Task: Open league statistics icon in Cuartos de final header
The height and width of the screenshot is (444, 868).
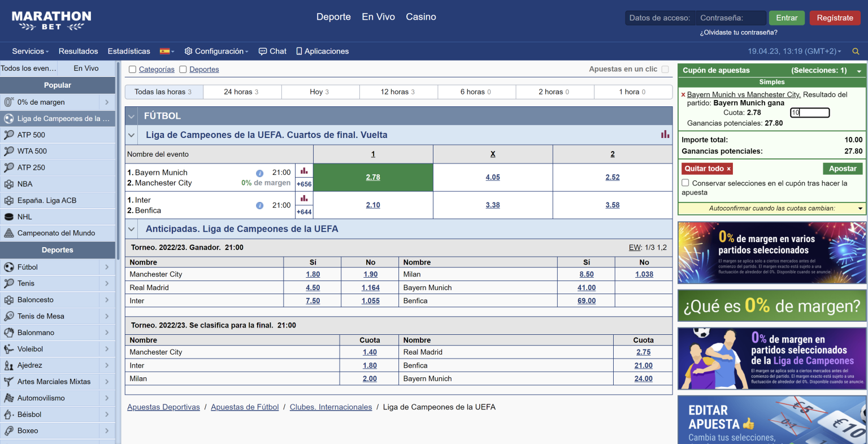Action: [665, 135]
